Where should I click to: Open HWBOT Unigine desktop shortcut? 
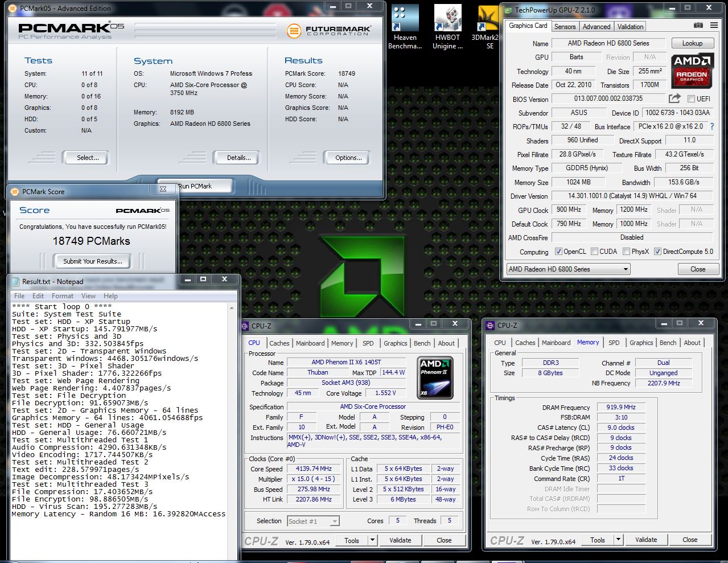[x=447, y=27]
